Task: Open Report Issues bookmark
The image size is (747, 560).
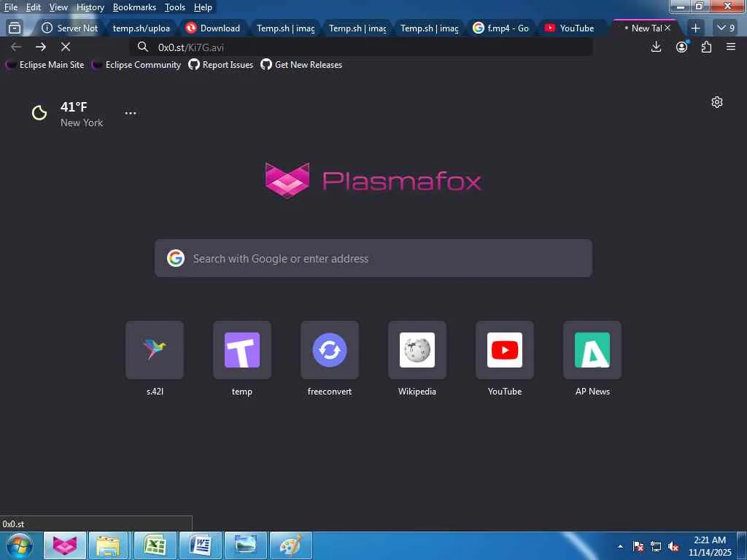Action: (220, 65)
